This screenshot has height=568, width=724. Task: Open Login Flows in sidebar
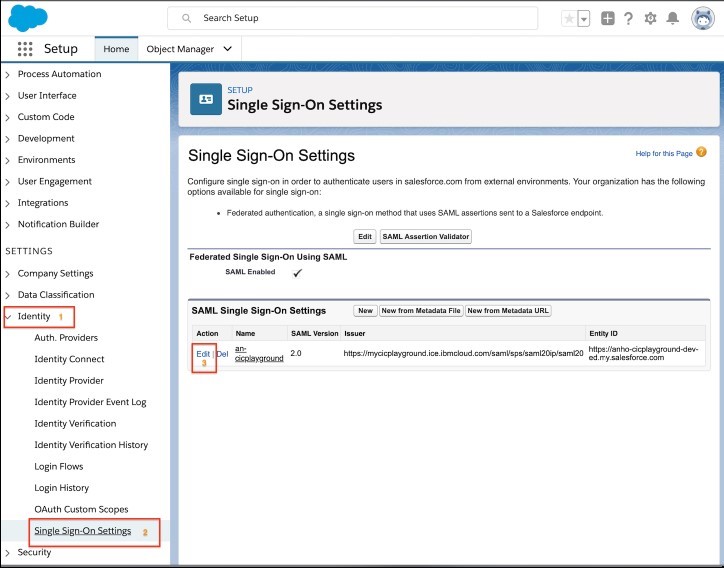(x=59, y=466)
